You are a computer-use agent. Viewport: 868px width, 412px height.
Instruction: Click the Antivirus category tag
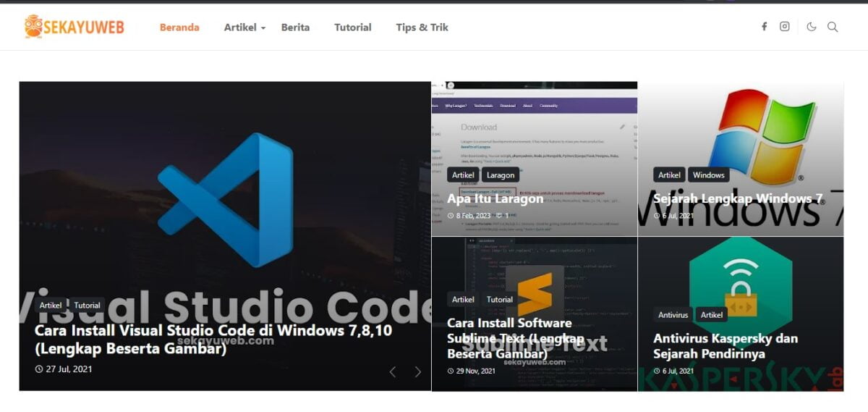[x=673, y=315]
